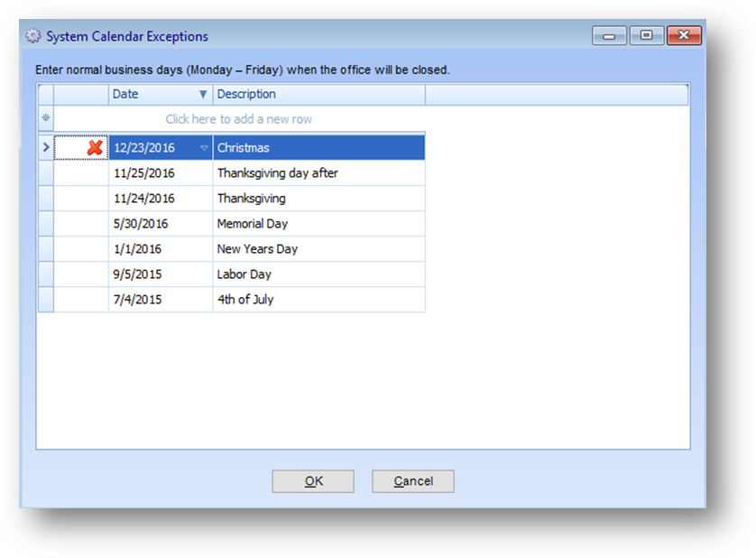
Task: Select the Memorial Day description cell
Action: [318, 224]
